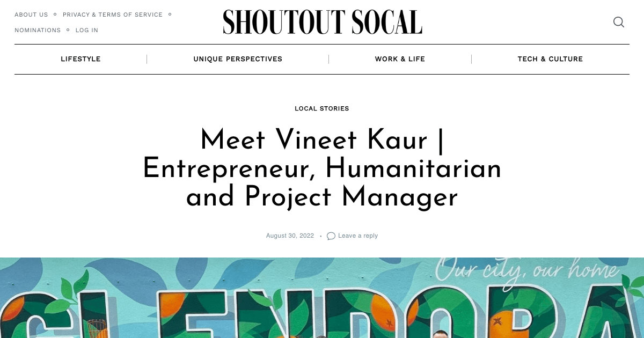Viewport: 644px width, 338px height.
Task: Click the Local Stories category label
Action: coord(322,108)
